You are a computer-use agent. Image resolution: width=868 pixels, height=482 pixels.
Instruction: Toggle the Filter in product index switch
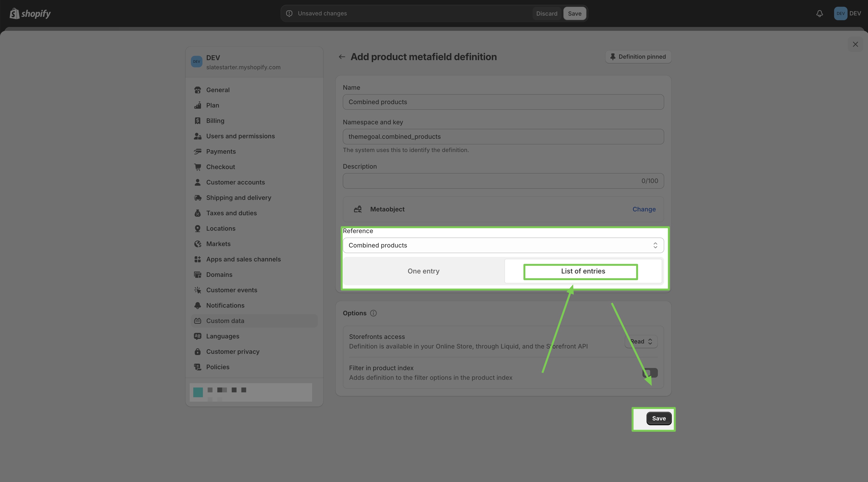650,373
